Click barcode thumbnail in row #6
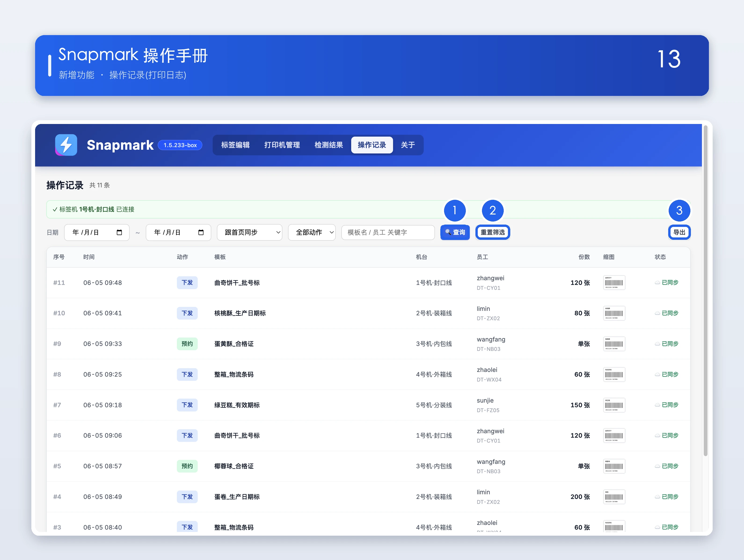This screenshot has height=560, width=744. pos(614,436)
